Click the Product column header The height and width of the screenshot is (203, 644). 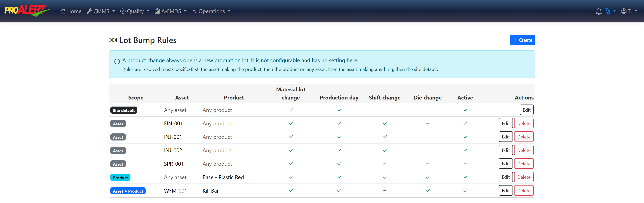coord(234,97)
